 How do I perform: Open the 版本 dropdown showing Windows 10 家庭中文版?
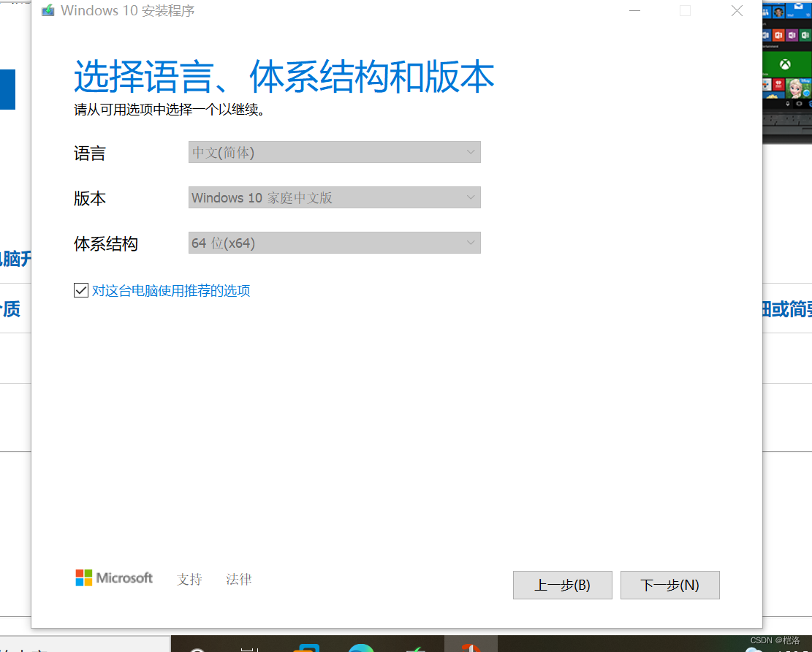[x=335, y=197]
